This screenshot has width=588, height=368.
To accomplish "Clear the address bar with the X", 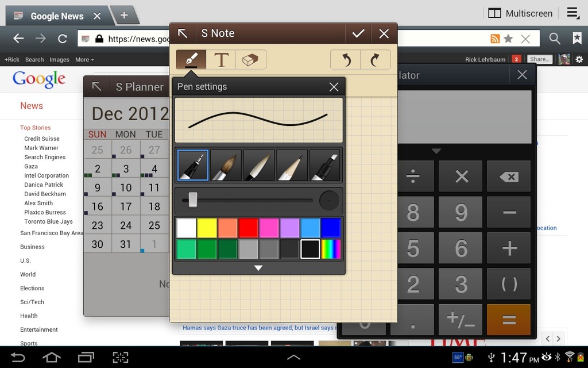I will (526, 39).
